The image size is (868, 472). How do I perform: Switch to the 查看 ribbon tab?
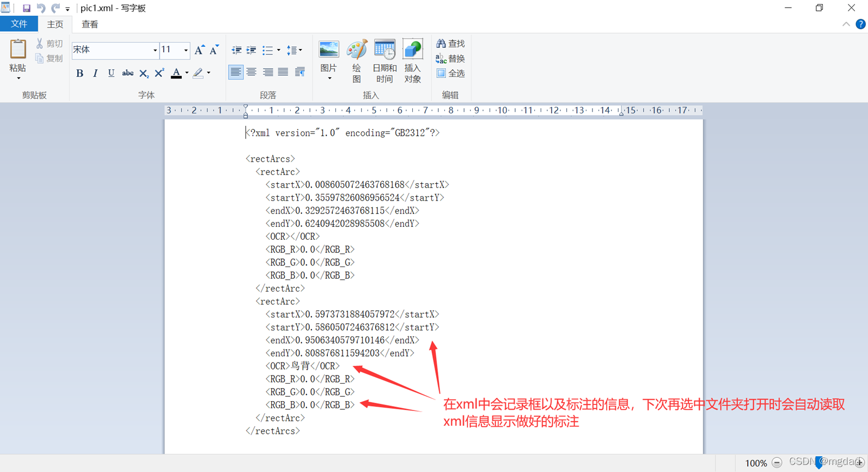[x=90, y=24]
